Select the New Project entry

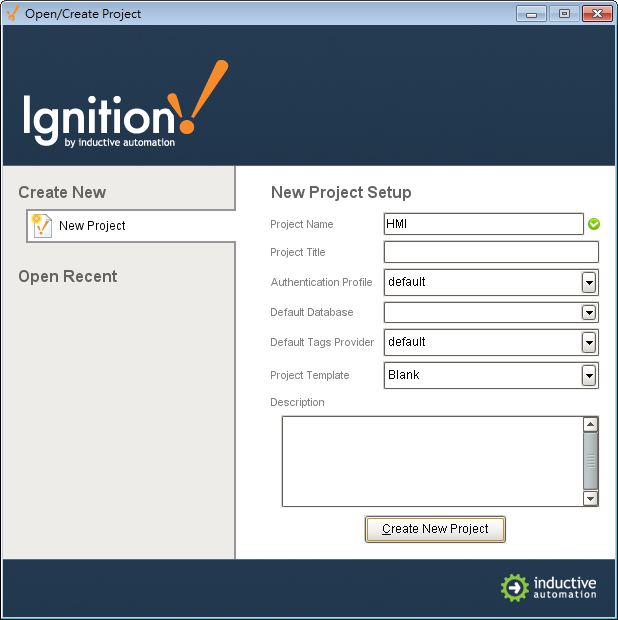(131, 226)
